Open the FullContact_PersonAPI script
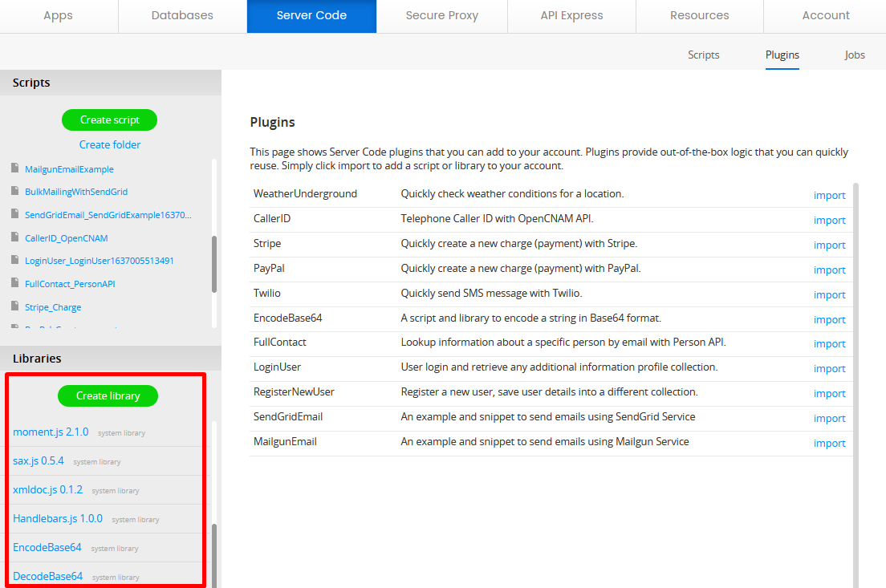 (x=70, y=284)
